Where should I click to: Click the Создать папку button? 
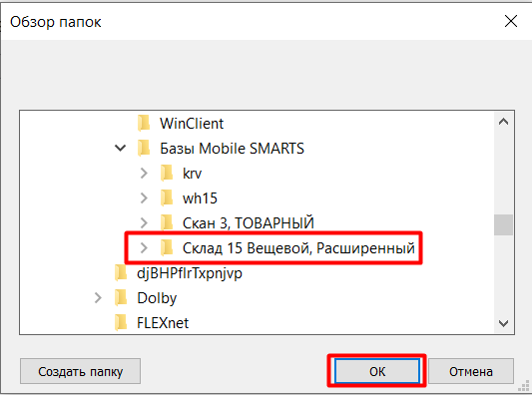pos(80,371)
